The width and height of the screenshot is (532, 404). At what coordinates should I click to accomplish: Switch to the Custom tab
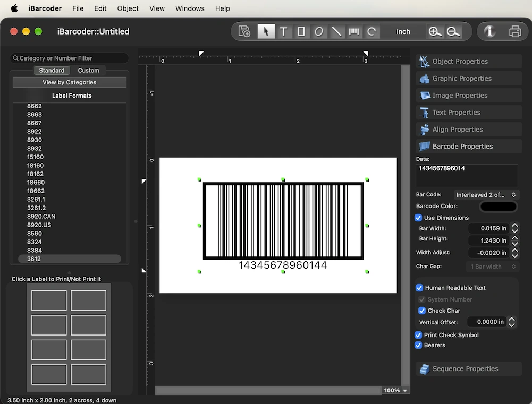(89, 70)
